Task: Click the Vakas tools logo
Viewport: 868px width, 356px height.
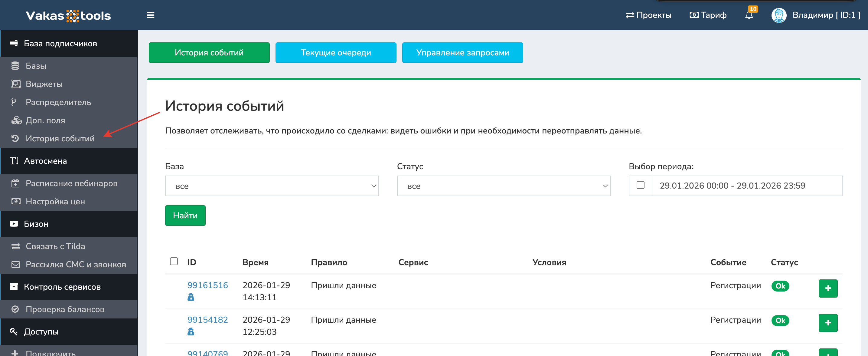Action: click(x=68, y=15)
